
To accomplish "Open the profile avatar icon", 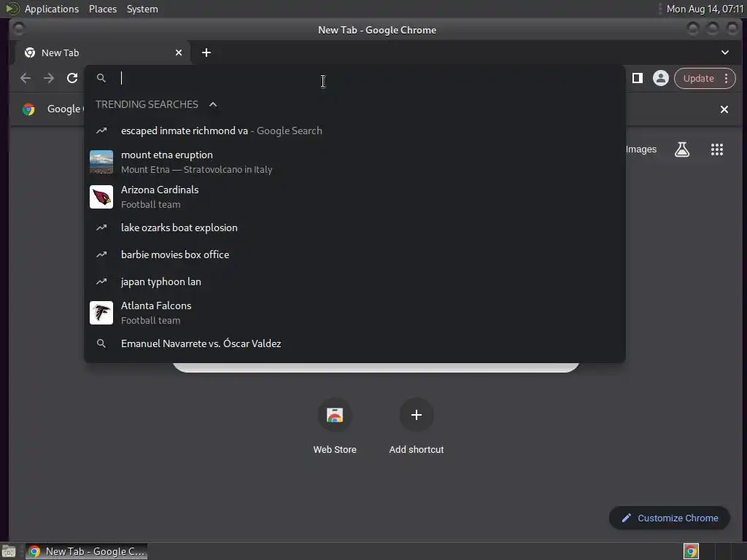I will (660, 78).
